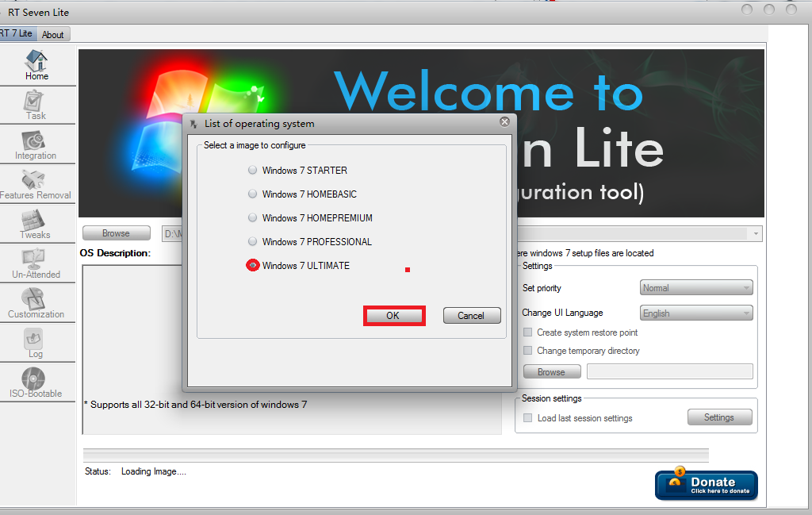Screen dimensions: 812x515
Task: Confirm the selection with OK
Action: tap(394, 316)
